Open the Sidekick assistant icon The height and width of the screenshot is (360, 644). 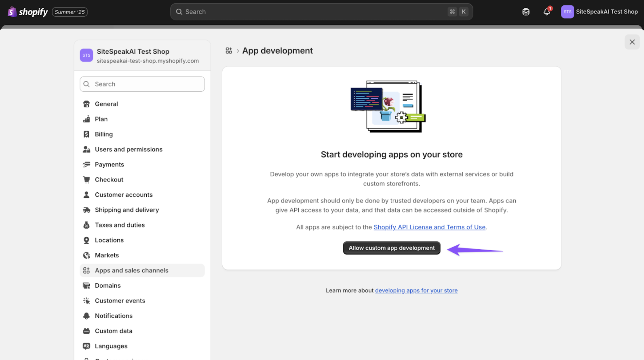tap(526, 12)
